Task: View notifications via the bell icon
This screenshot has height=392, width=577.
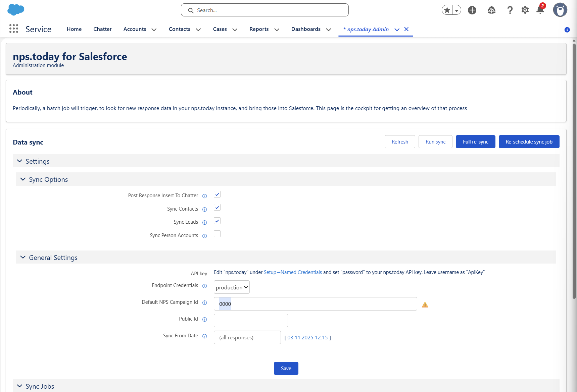Action: pyautogui.click(x=540, y=10)
